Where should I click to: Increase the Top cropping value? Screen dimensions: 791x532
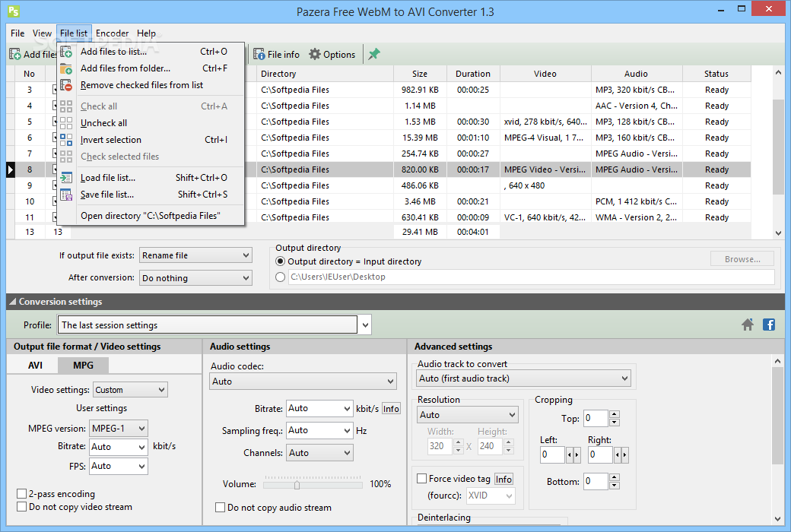click(614, 414)
